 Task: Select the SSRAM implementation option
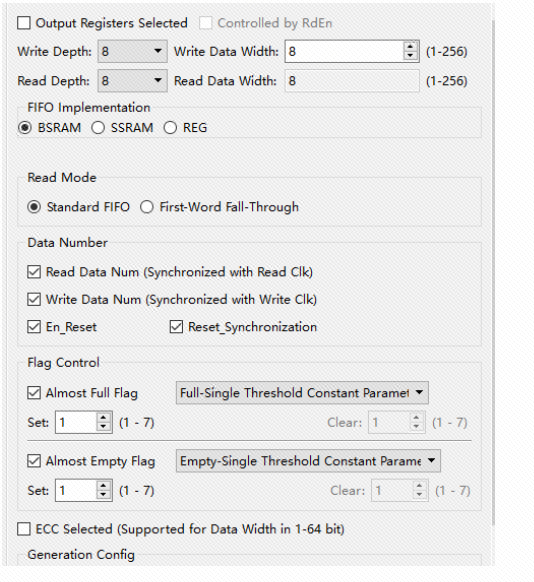pos(98,128)
